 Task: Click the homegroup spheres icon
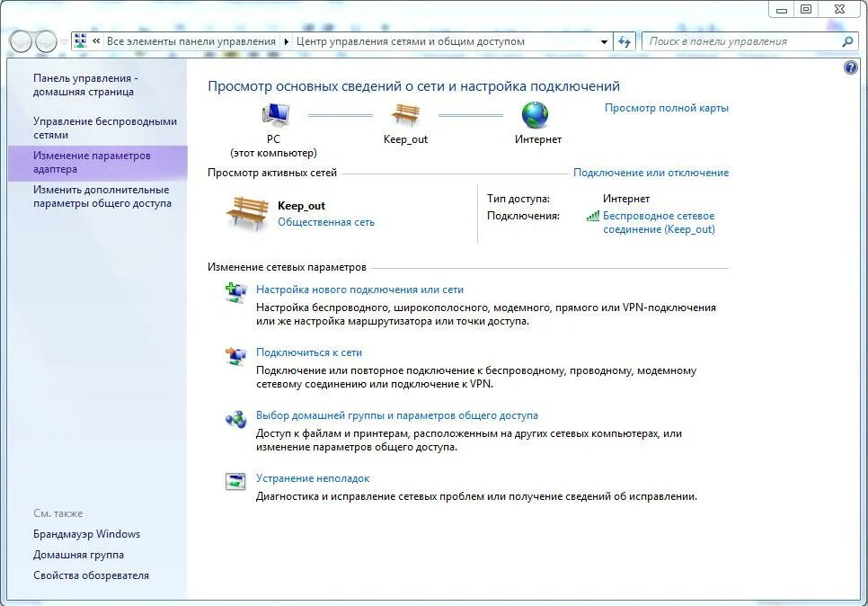(x=235, y=419)
